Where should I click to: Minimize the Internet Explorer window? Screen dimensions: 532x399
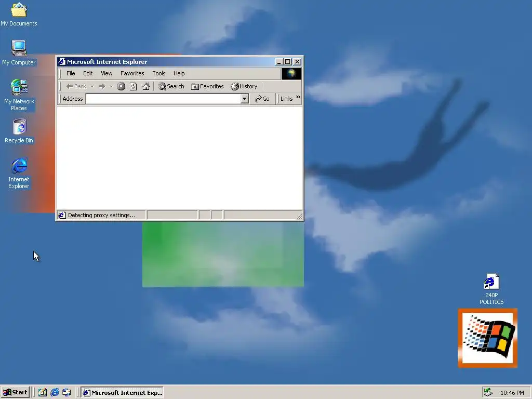278,62
